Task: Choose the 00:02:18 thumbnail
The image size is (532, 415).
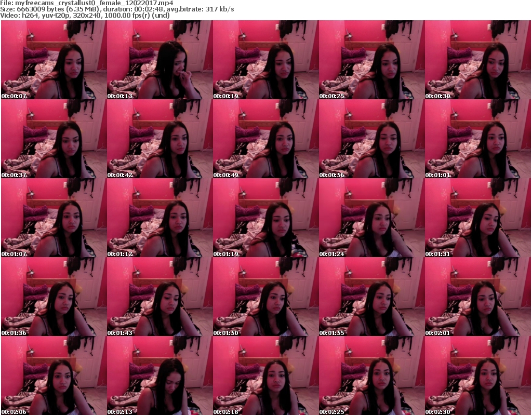Action: (265, 376)
